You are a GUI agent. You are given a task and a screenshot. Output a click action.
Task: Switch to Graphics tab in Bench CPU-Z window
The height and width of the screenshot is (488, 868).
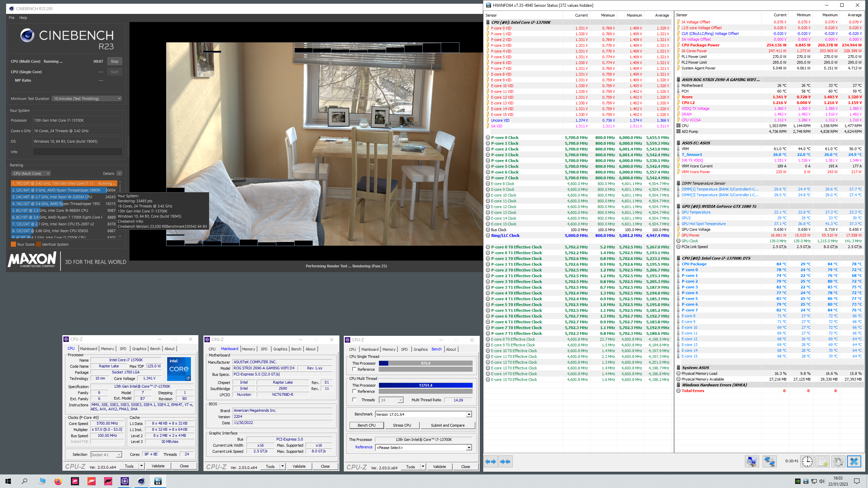(x=420, y=349)
